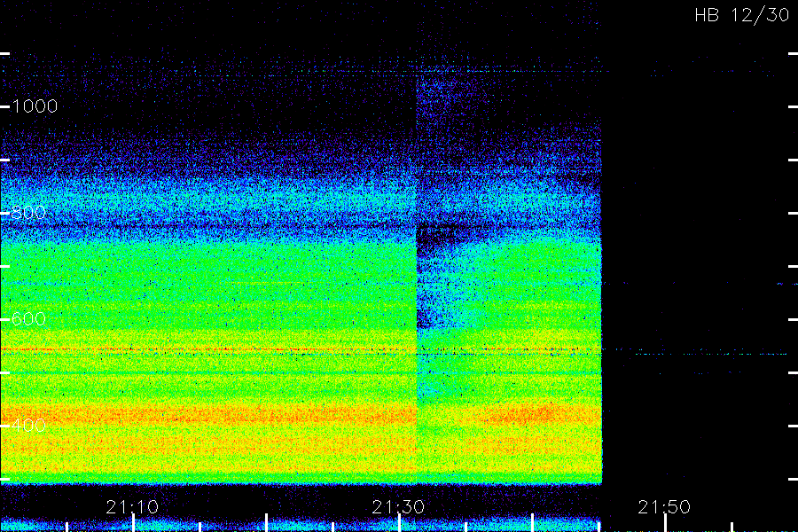Click the 21:30 time axis label

pos(398,507)
